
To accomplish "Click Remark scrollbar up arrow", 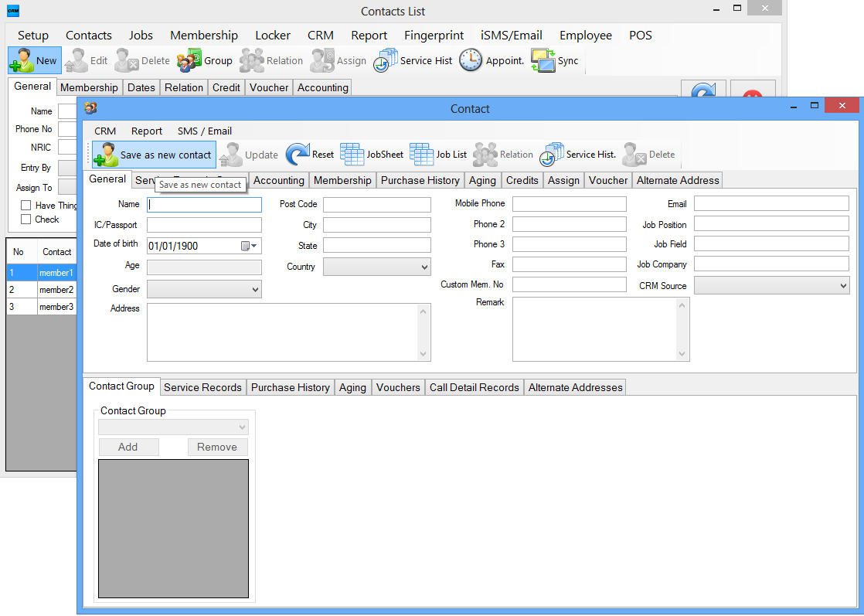I will 682,305.
